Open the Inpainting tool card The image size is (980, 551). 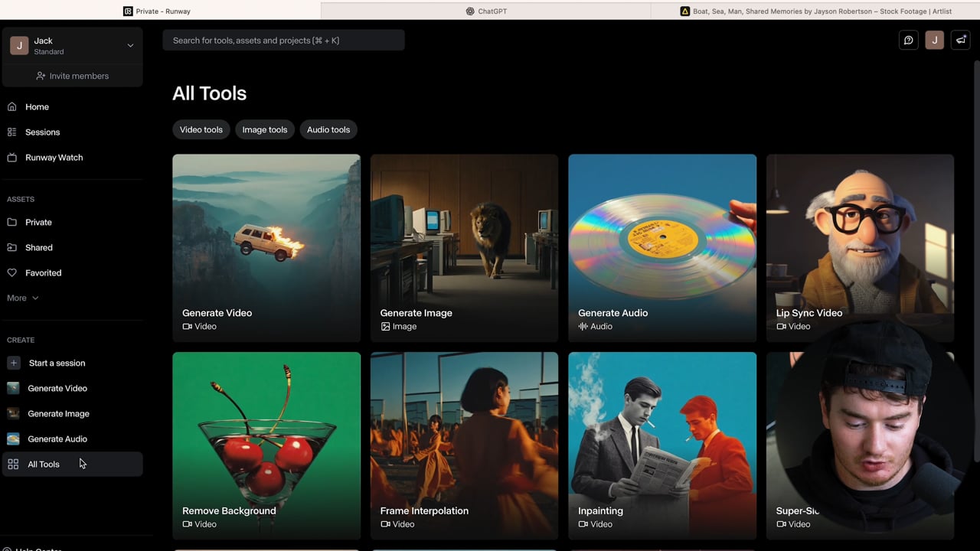click(x=662, y=445)
